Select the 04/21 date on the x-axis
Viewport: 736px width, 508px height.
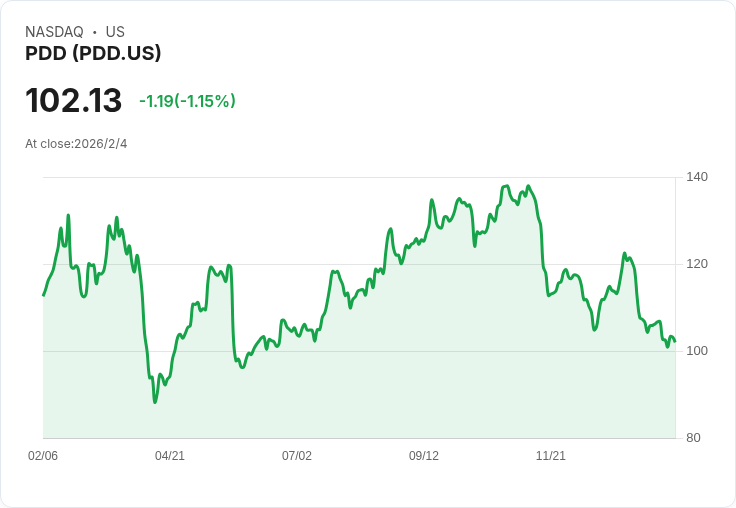coord(170,456)
